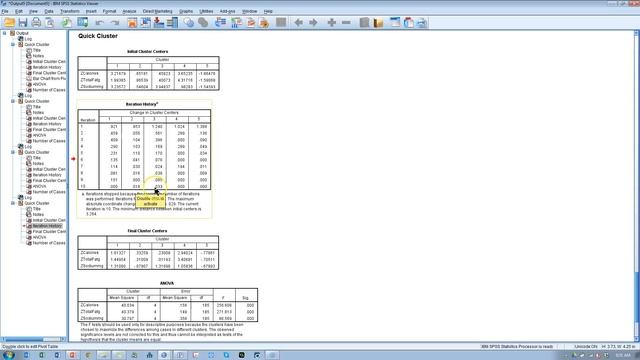Screen dimensions: 640x360
Task: Click the Go to Variable icon
Action: click(x=159, y=22)
